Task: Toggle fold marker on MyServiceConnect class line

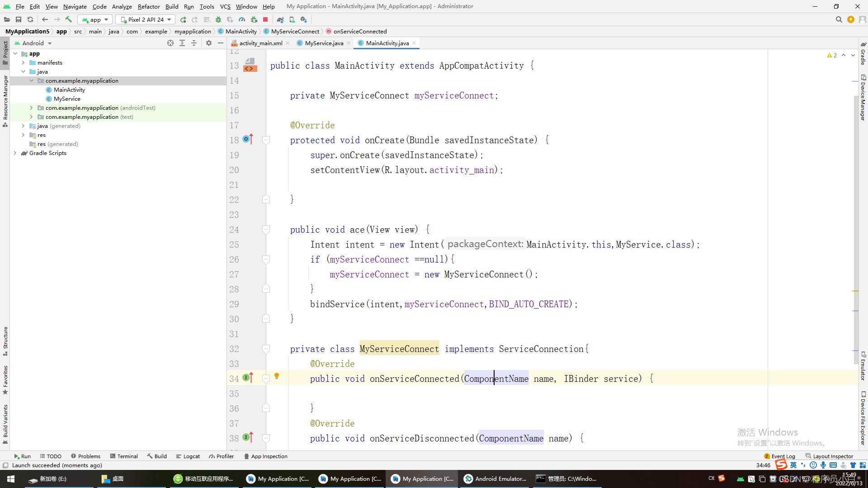Action: 266,349
